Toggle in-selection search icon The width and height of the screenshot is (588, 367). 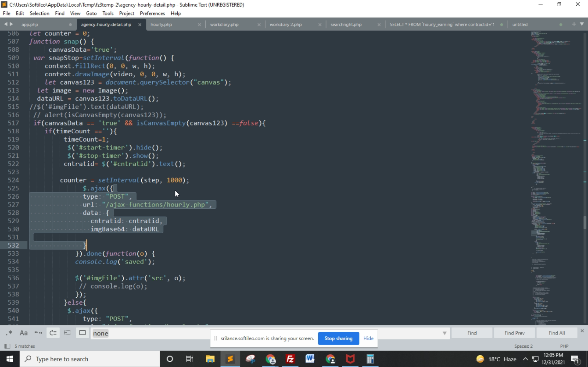(x=68, y=333)
